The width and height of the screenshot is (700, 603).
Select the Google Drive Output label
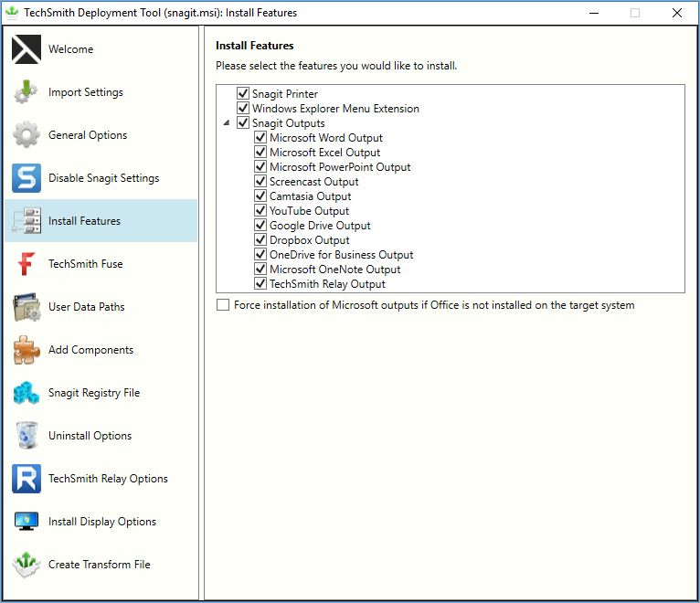point(320,226)
